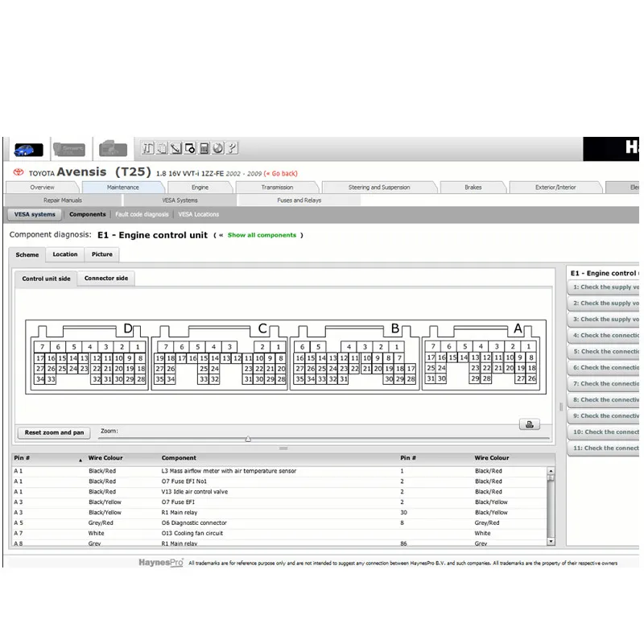Print the connector diagram with printer icon
The height and width of the screenshot is (644, 644).
point(530,424)
